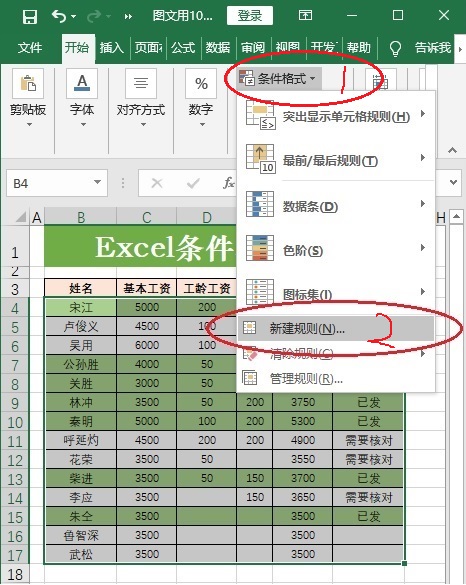Switch to the 插入 ribbon tab
This screenshot has width=466, height=585.
tap(111, 47)
